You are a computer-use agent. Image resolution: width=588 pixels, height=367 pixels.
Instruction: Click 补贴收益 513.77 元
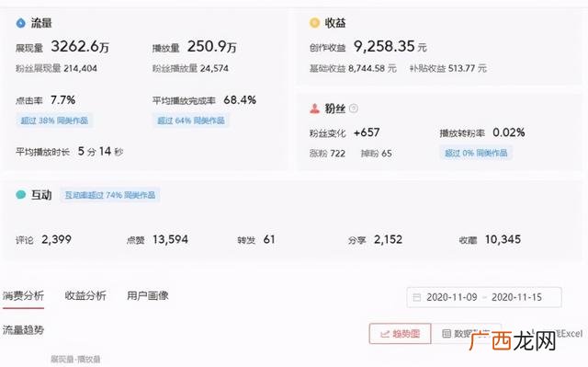click(448, 68)
